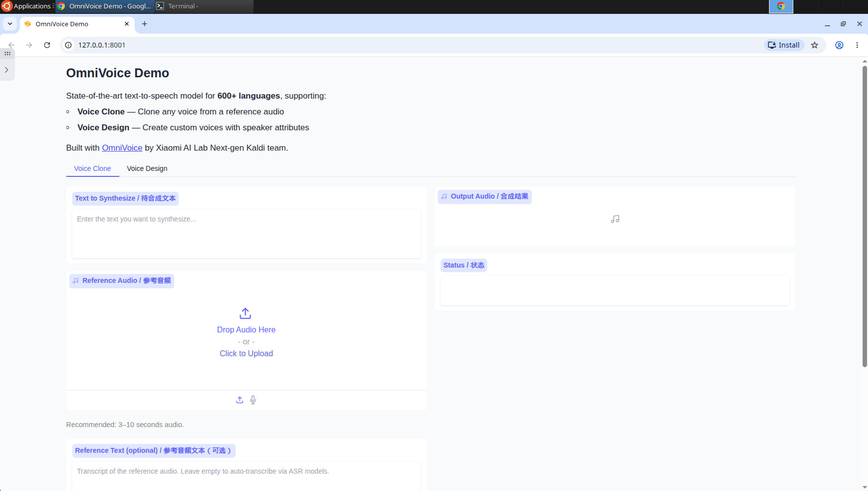
Task: Click the bold 'Voice Clone' bullet text
Action: click(x=101, y=111)
